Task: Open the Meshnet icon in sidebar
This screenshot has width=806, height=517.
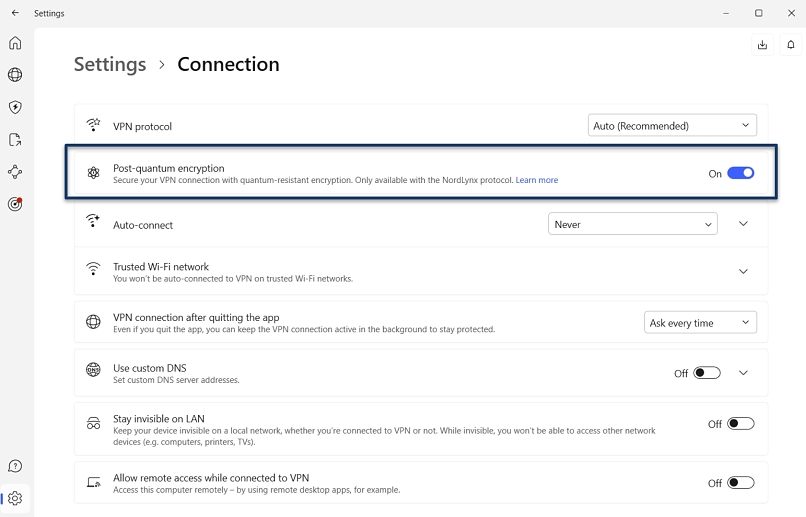Action: 15,172
